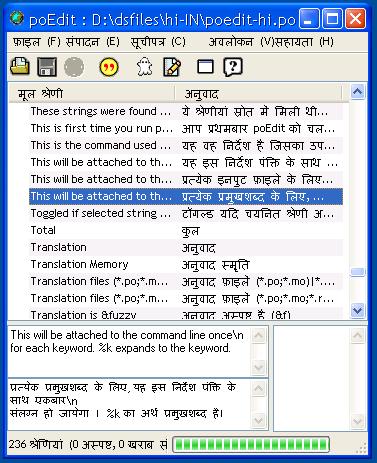377x463 pixels.
Task: Open the सहायता (H) menu
Action: tap(303, 42)
